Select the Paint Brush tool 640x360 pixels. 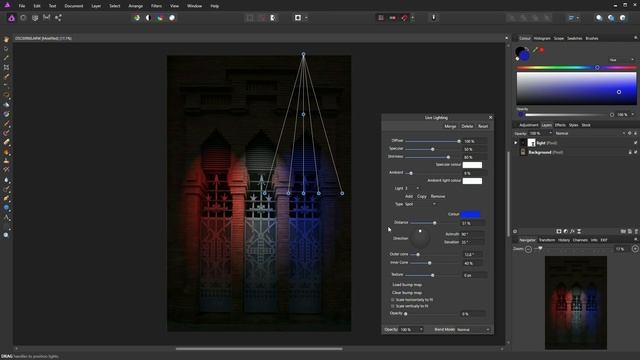tap(6, 124)
